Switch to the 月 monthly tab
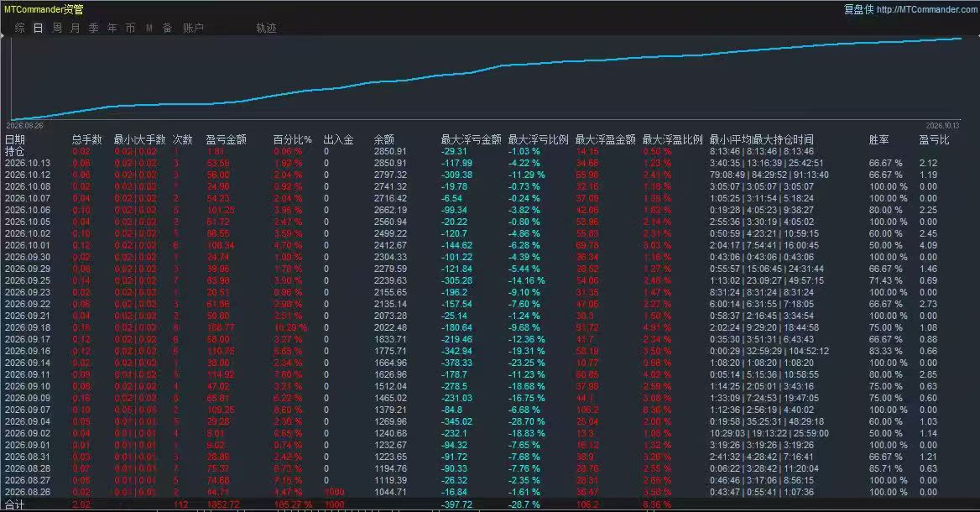980x512 pixels. coord(75,29)
